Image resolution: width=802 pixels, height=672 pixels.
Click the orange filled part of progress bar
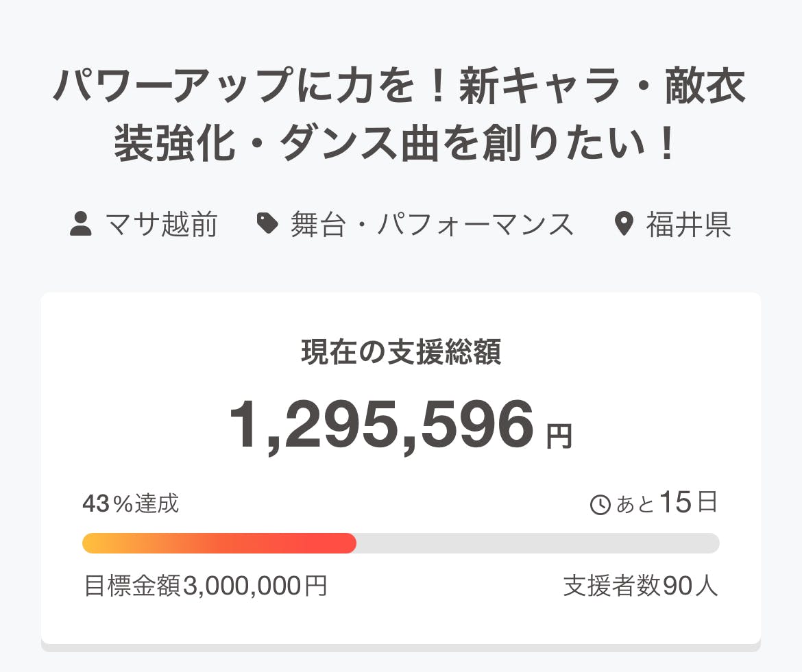219,543
